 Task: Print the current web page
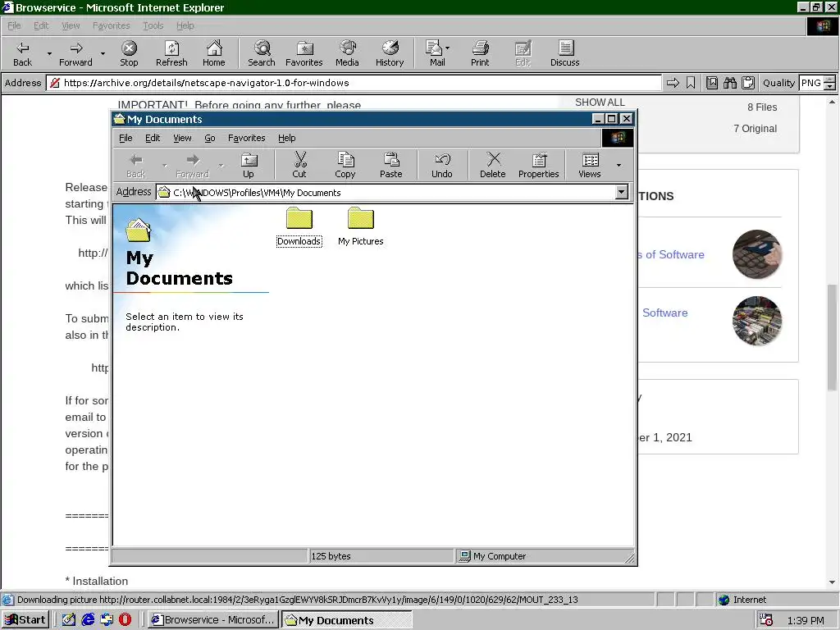480,53
